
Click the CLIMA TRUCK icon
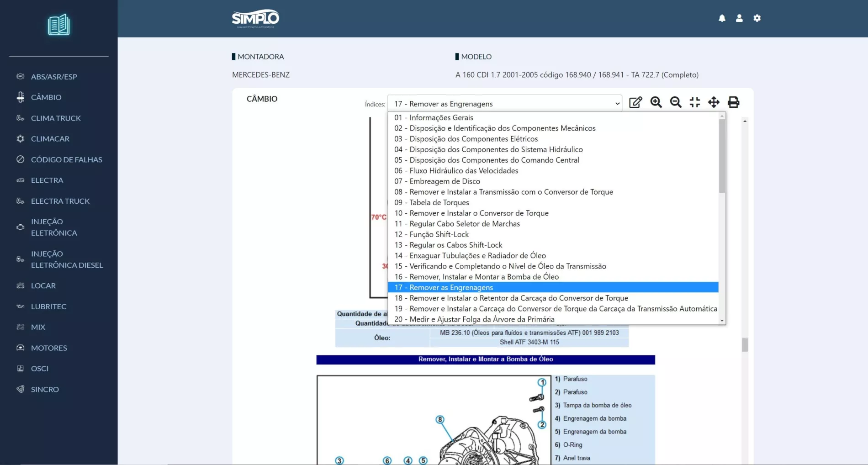[21, 118]
